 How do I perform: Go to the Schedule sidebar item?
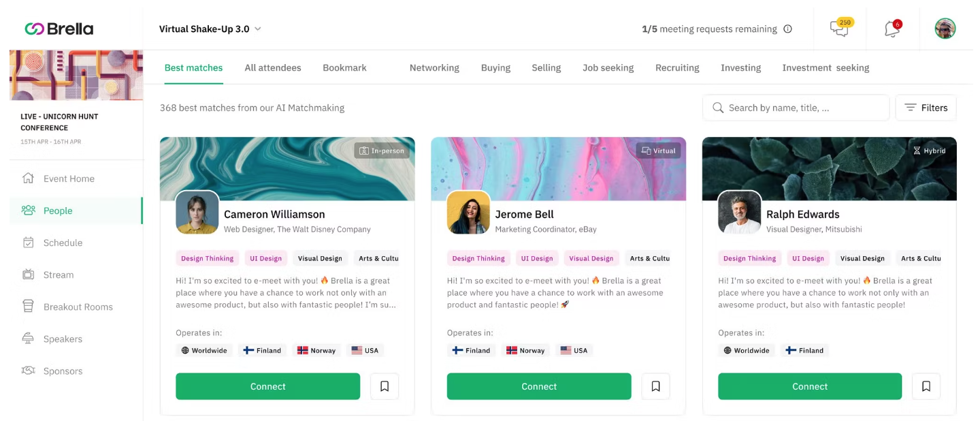(63, 243)
